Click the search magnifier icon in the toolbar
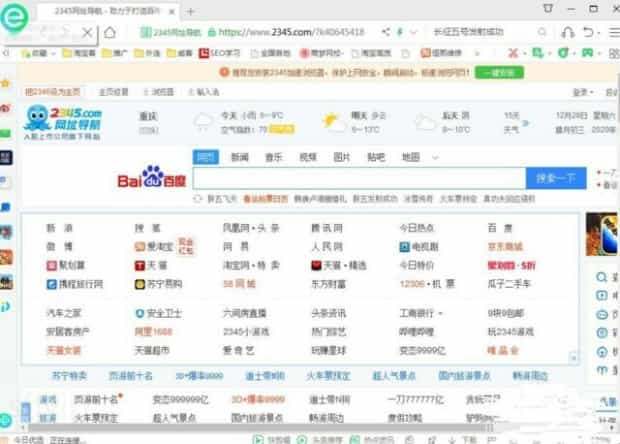Viewport: 620px width, 444px height. point(542,32)
